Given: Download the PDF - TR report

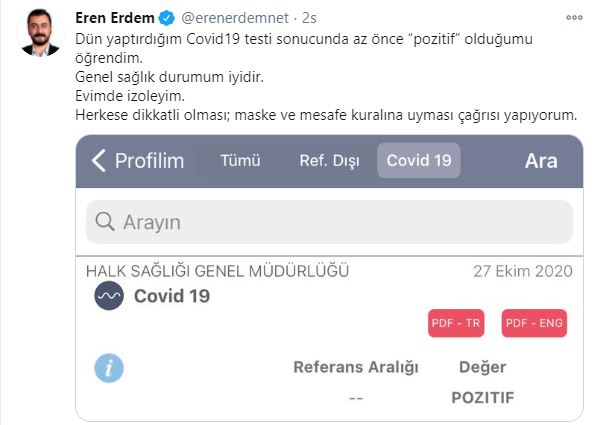Looking at the screenshot, I should coord(456,323).
